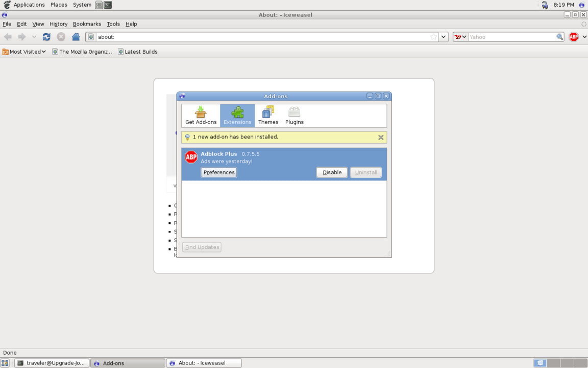Click the Stop loading button

pyautogui.click(x=61, y=37)
